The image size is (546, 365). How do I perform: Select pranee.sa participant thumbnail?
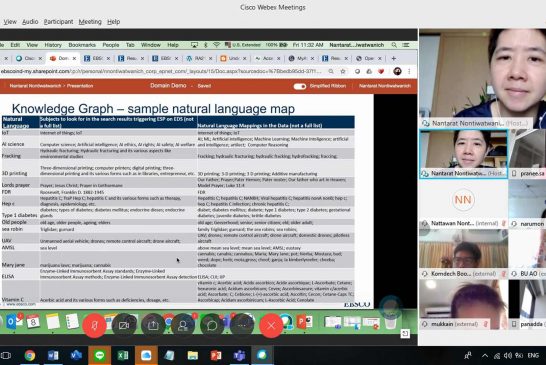528,154
